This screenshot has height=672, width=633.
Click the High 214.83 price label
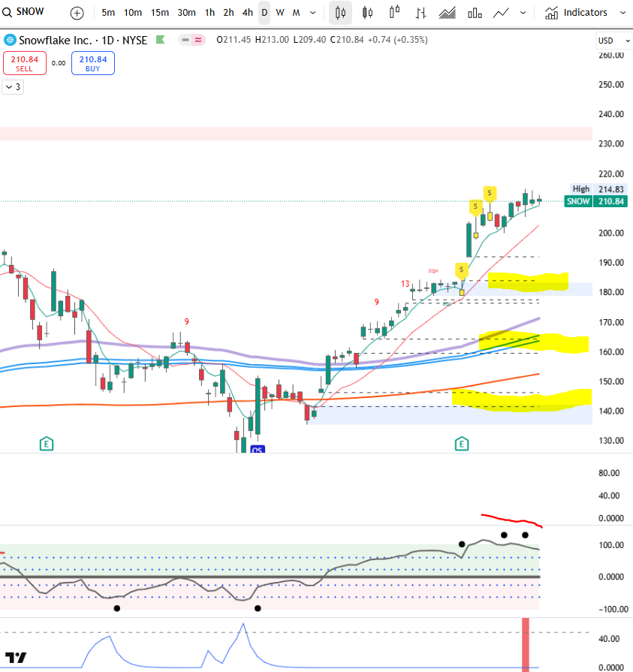tap(598, 189)
